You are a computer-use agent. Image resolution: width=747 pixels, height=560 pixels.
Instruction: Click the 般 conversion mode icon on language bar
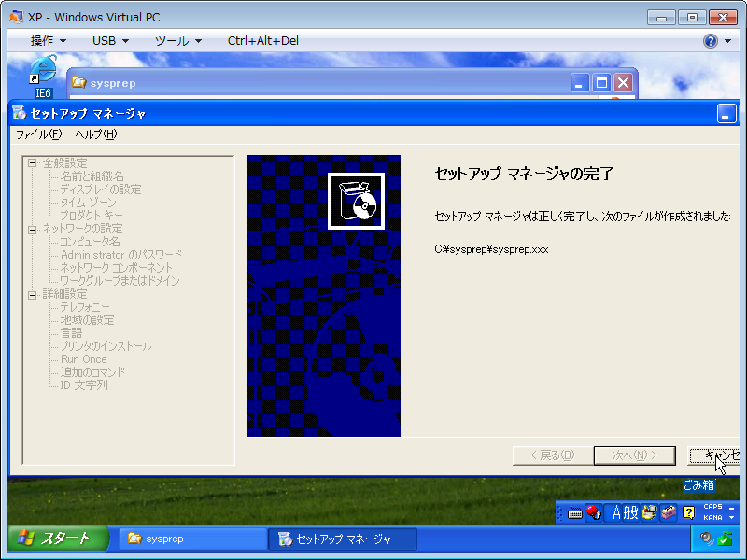pyautogui.click(x=630, y=512)
